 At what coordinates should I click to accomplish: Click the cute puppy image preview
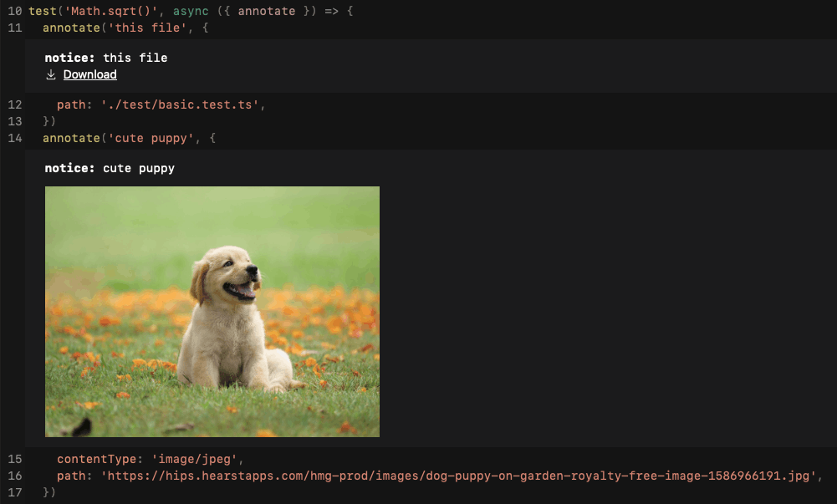212,311
